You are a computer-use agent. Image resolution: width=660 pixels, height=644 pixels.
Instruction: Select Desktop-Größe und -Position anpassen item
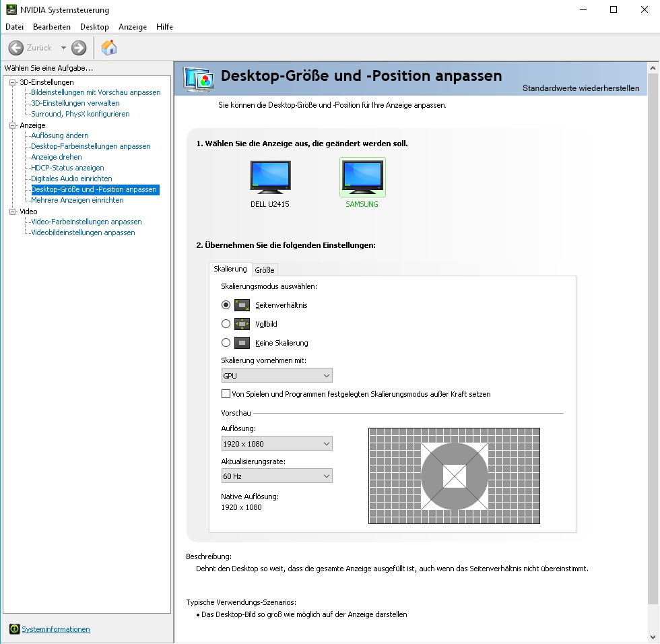point(95,189)
